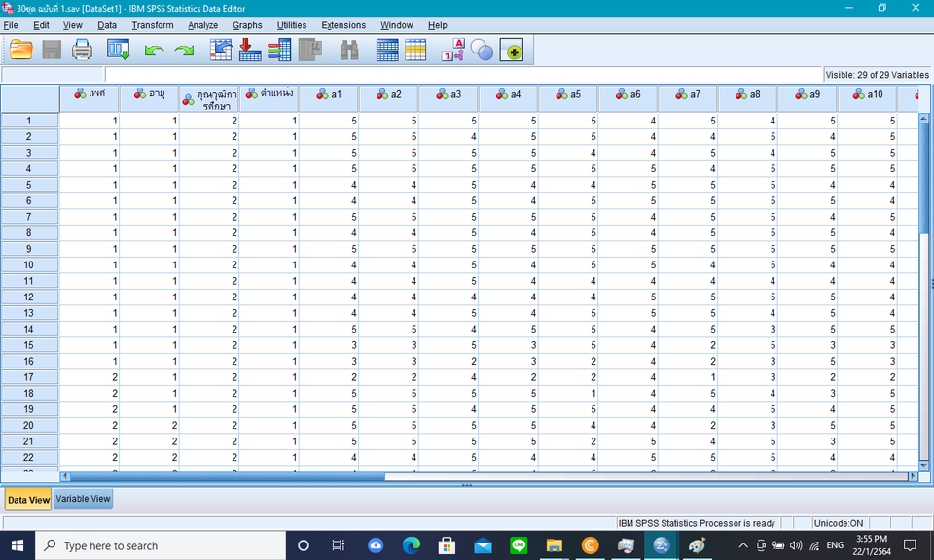Select the a1 column header

(x=329, y=98)
